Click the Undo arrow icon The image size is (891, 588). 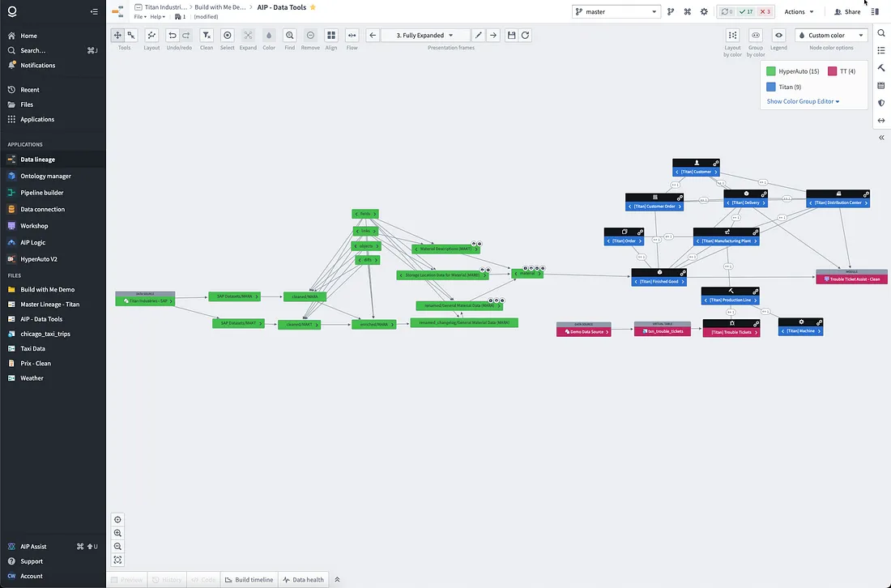[x=173, y=36]
